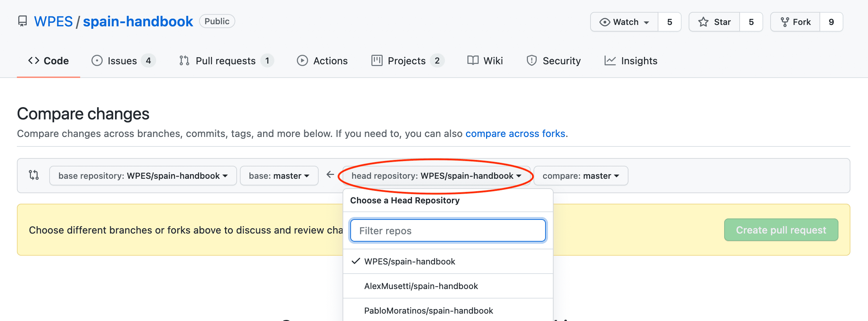Star the spain-handbook repository
This screenshot has height=321, width=868.
pos(714,22)
